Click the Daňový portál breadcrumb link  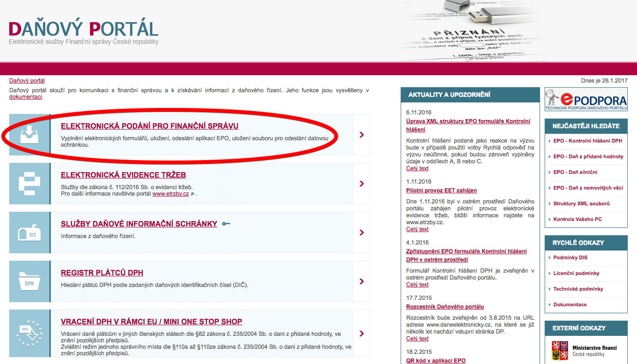coord(27,81)
